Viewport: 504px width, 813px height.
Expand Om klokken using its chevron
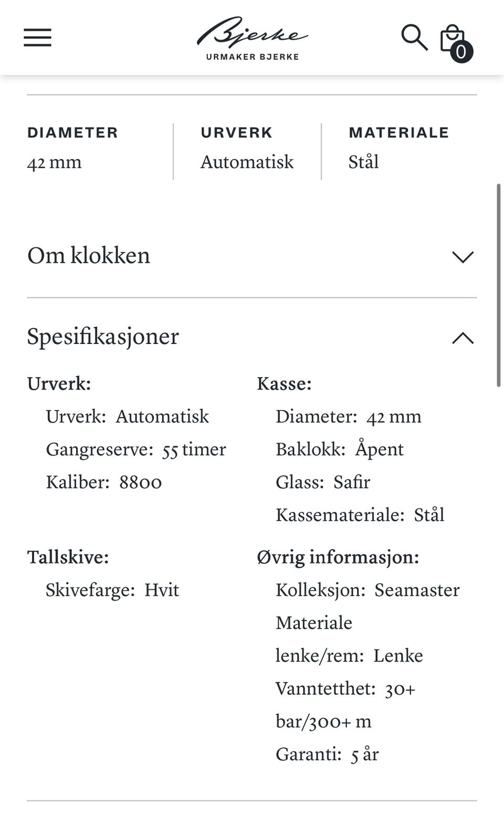463,257
